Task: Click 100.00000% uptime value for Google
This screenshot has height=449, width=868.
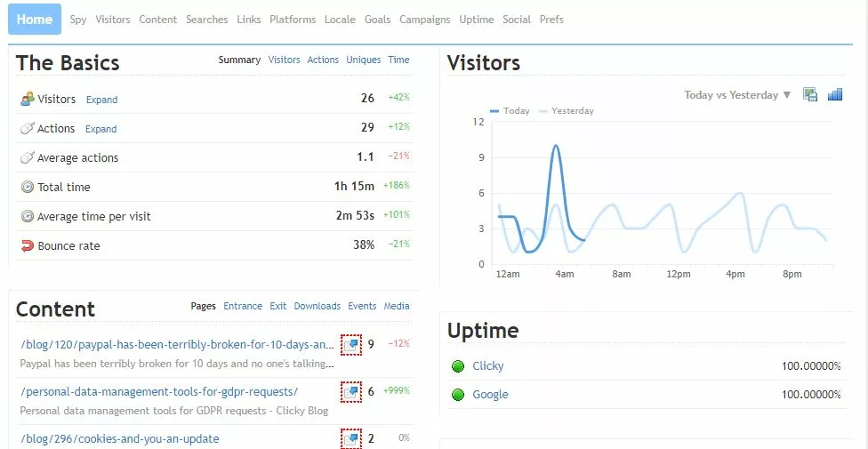Action: [x=811, y=395]
